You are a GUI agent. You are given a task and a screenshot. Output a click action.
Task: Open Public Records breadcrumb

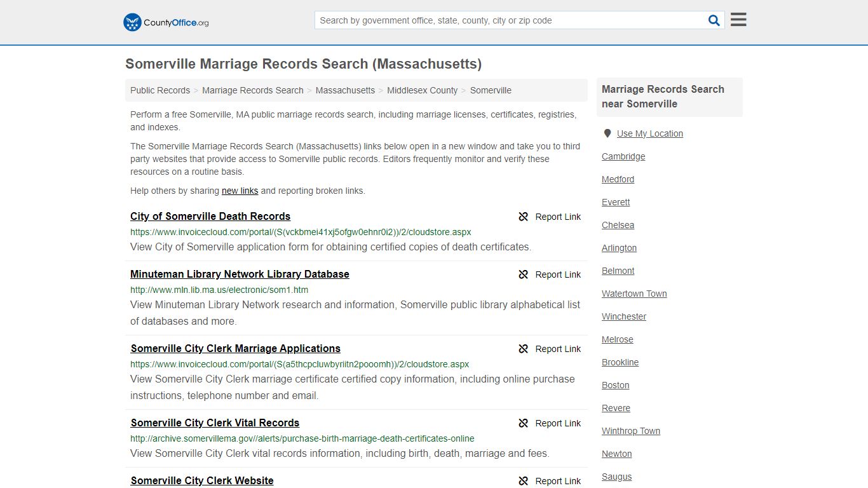coord(160,90)
